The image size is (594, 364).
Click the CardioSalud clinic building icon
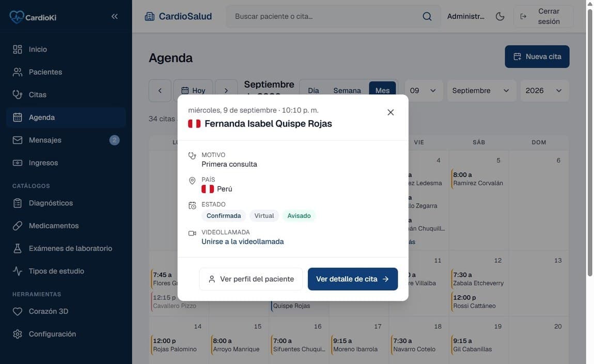(150, 17)
